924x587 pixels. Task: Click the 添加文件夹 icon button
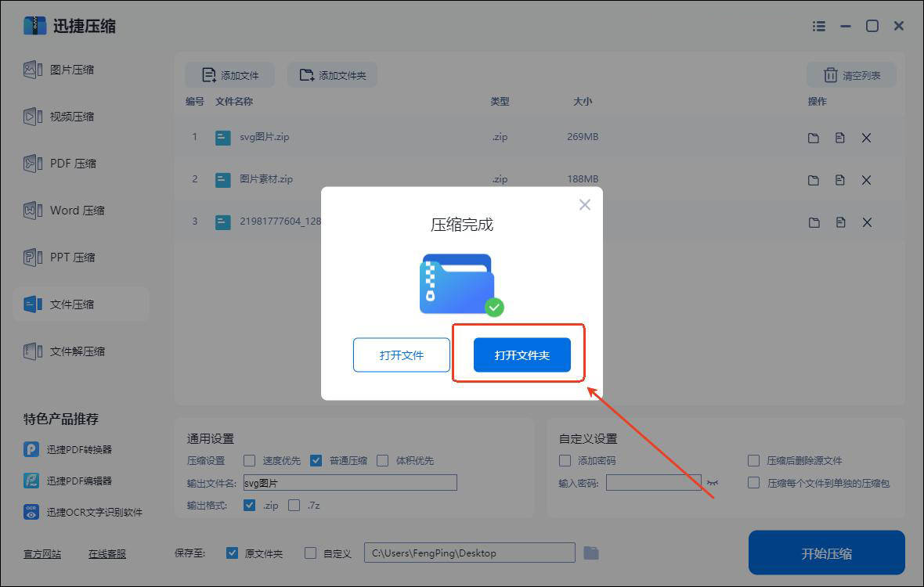pos(332,75)
